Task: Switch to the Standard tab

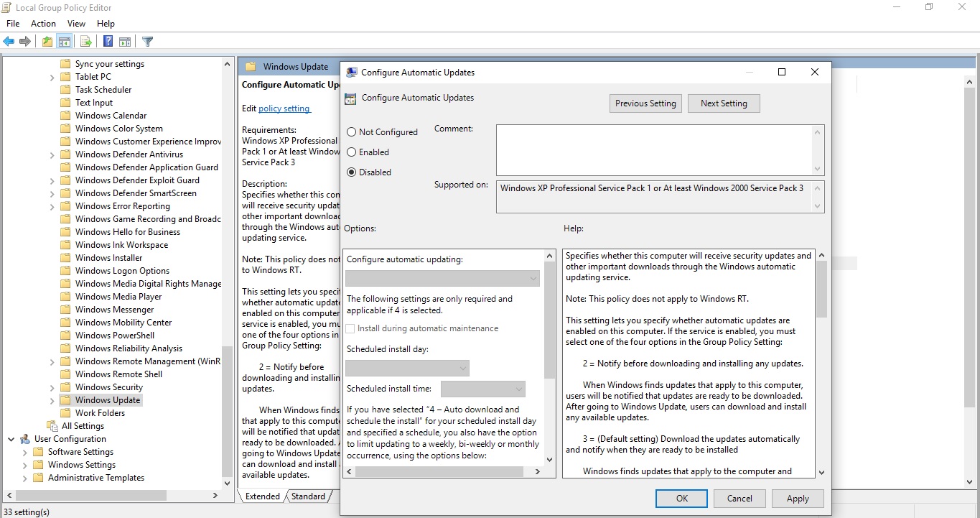Action: point(308,496)
